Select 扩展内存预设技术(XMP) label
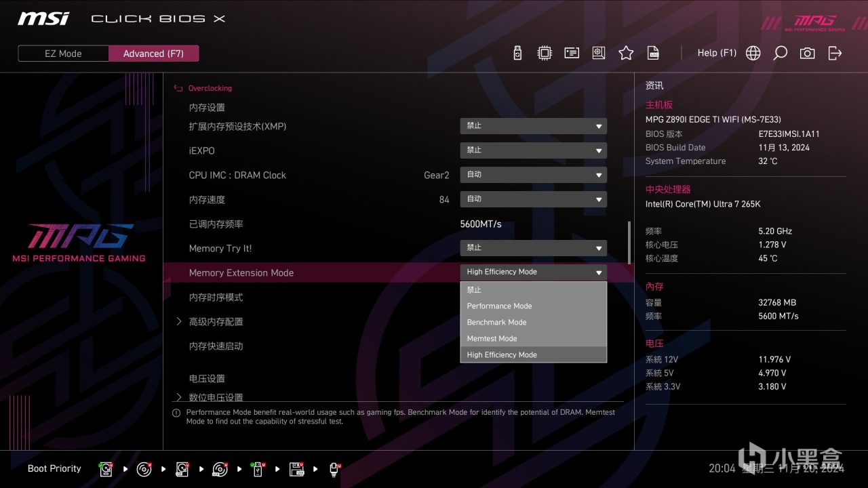This screenshot has height=488, width=868. (237, 126)
